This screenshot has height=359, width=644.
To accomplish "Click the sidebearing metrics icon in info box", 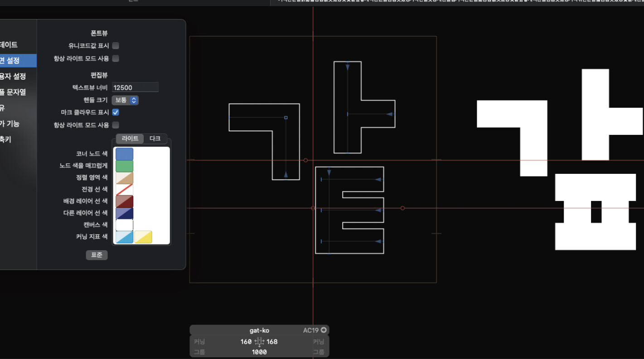I will (x=259, y=342).
